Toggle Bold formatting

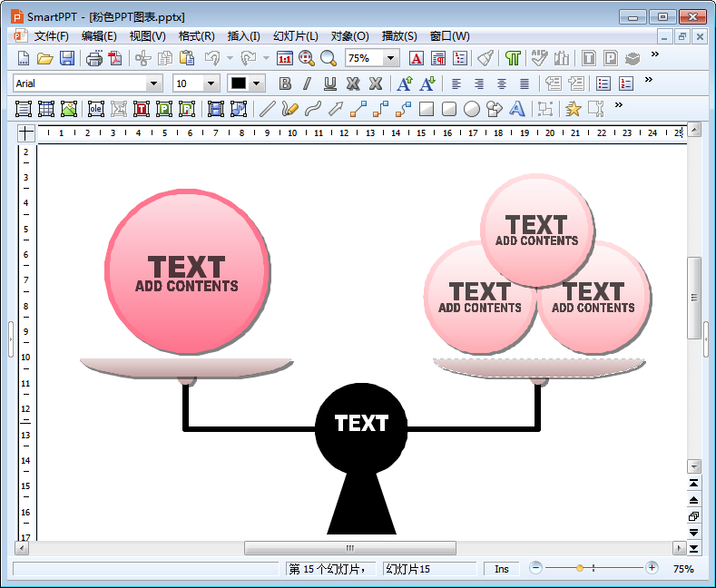(x=285, y=83)
